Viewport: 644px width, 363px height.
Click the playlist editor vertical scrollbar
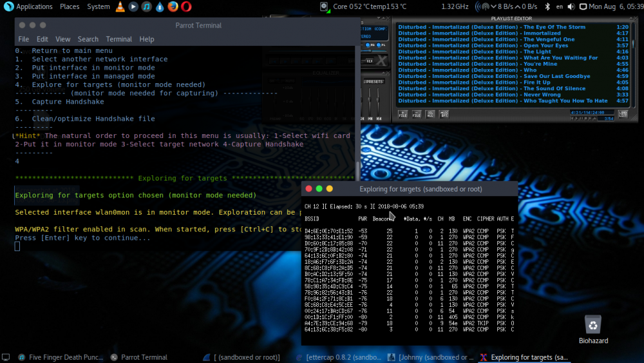[x=633, y=64]
